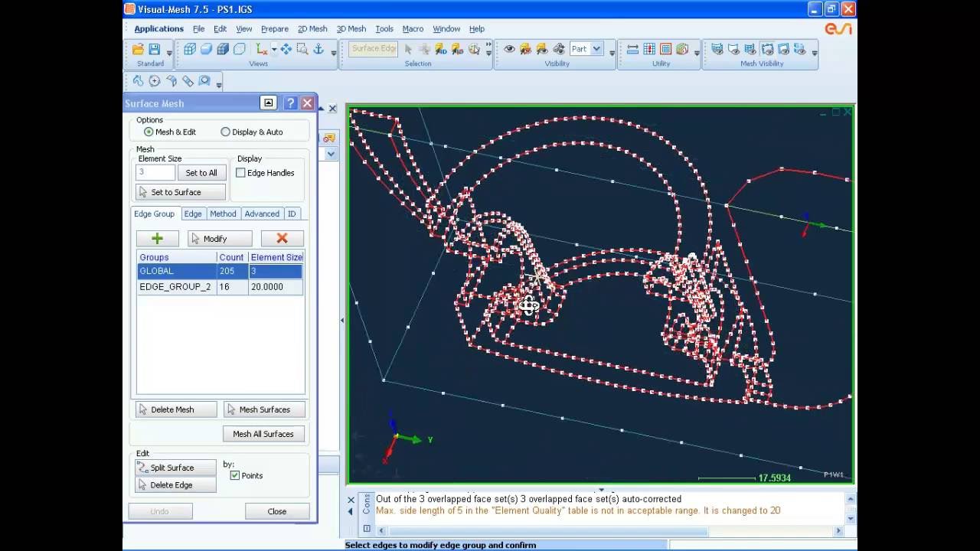The height and width of the screenshot is (551, 980).
Task: Switch to the Advanced tab
Action: 262,214
